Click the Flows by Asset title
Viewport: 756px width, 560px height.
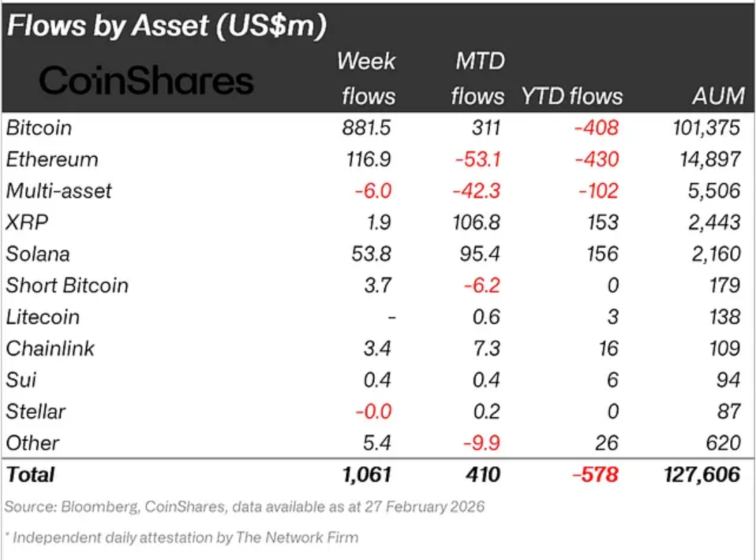[x=166, y=26]
